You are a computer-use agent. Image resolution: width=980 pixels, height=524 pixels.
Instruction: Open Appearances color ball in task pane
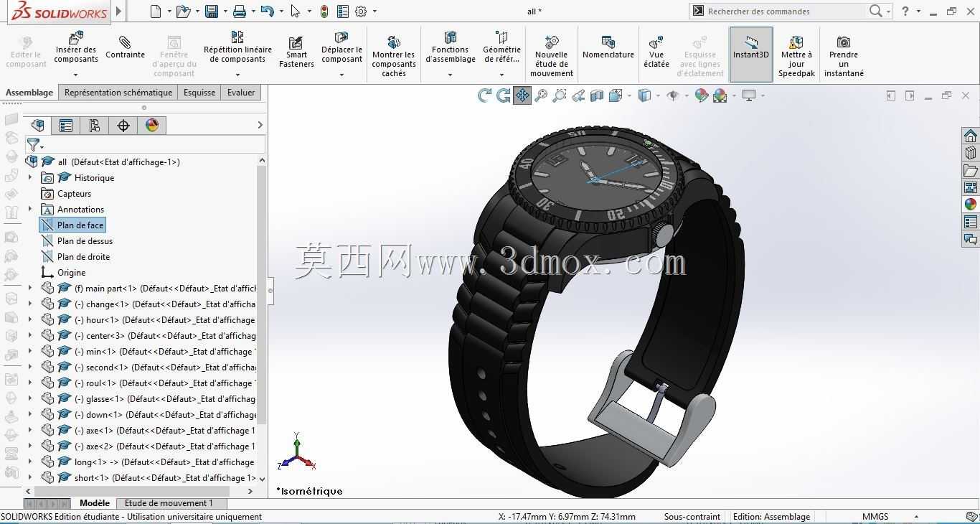(971, 205)
